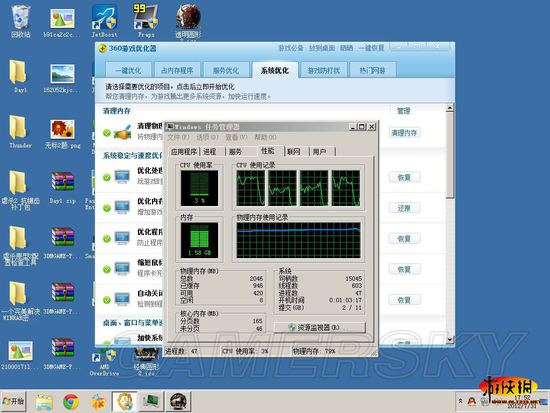Click the 360 list vertical scrollbar thumb

pos(450,155)
